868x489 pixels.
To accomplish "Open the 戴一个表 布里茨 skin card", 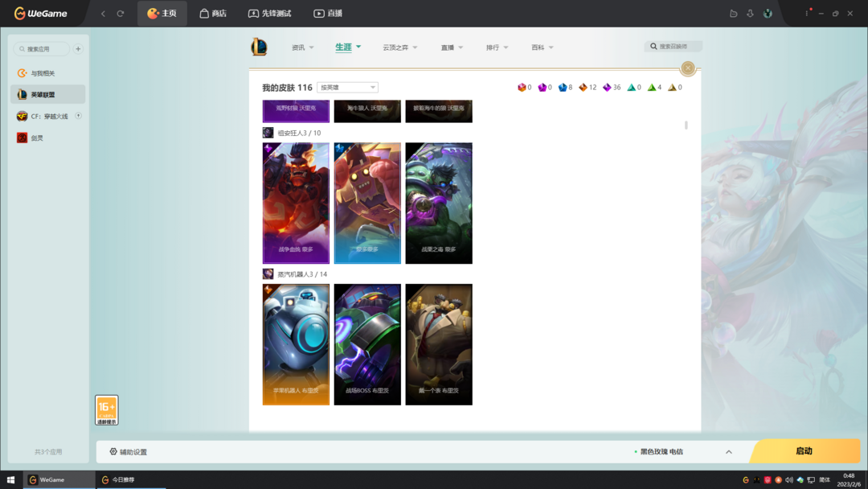I will click(x=439, y=344).
